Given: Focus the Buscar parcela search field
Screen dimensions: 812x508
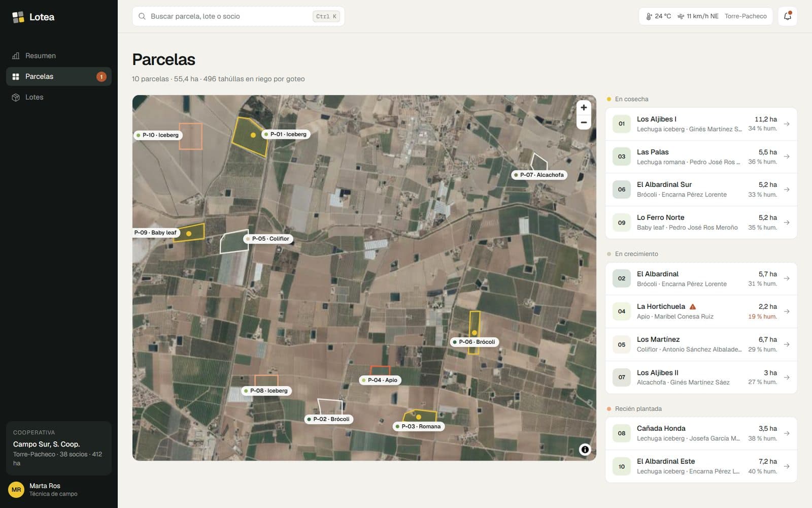Looking at the screenshot, I should coord(239,16).
